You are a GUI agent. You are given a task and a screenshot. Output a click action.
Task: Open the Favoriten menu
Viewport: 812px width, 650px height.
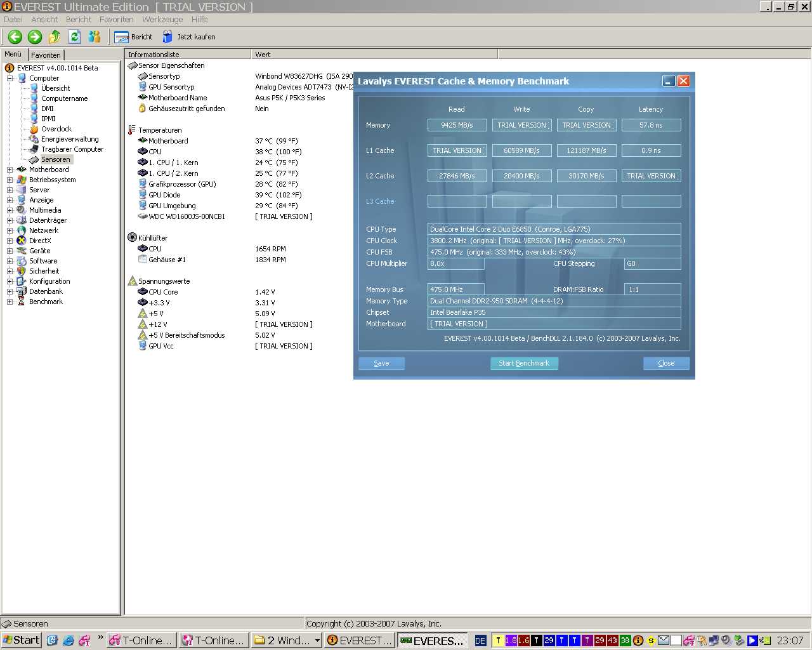click(117, 19)
